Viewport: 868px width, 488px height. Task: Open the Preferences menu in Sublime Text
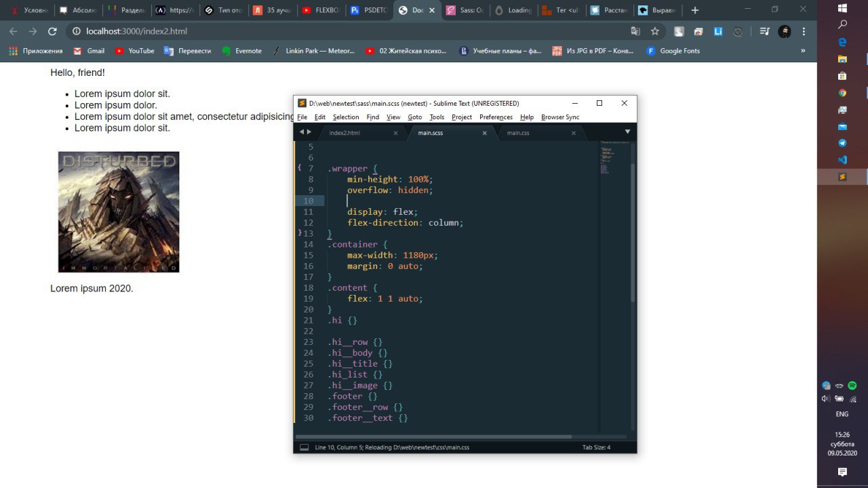point(496,117)
